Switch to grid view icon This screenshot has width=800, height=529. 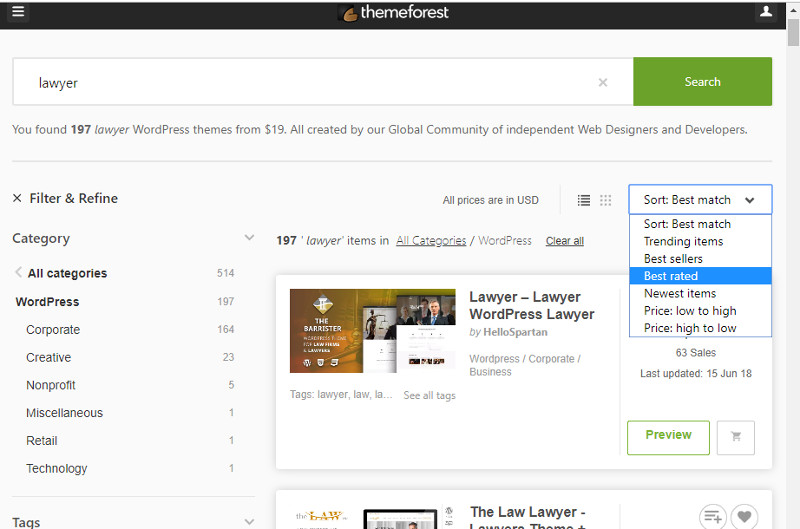click(606, 200)
